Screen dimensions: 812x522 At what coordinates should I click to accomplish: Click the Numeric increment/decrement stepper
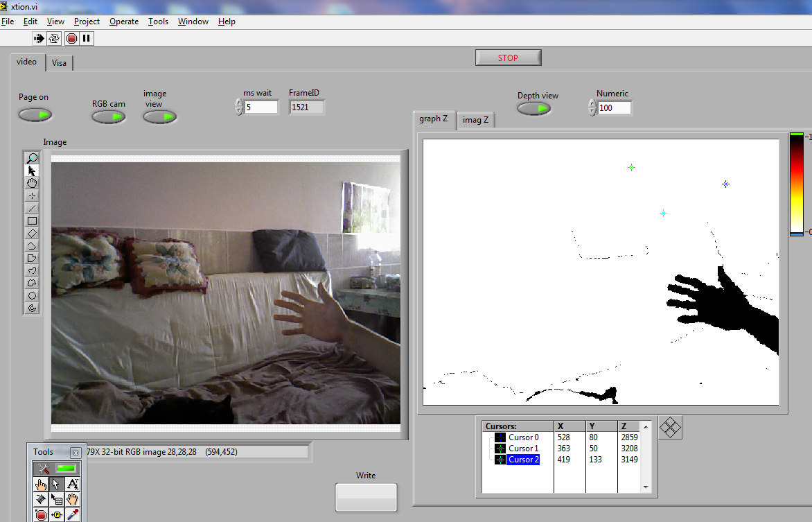[x=592, y=107]
